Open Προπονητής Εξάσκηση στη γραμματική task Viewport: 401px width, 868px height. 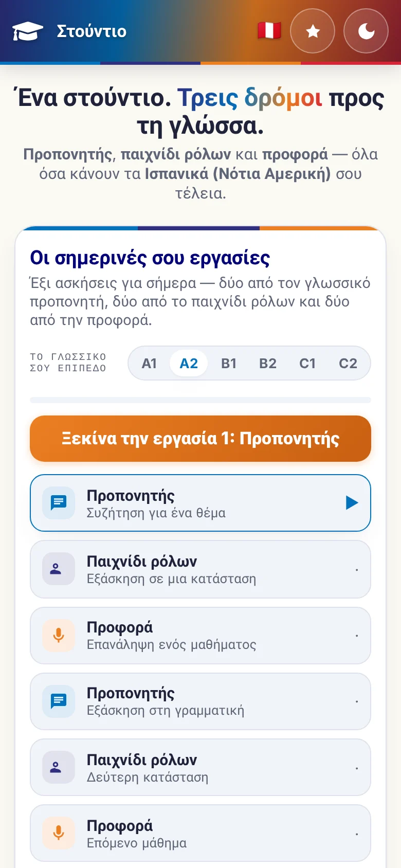click(200, 701)
